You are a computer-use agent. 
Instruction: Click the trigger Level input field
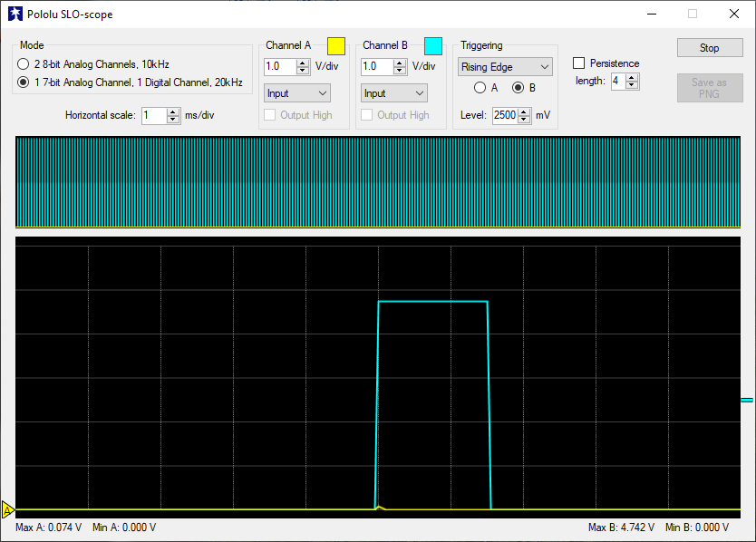click(505, 115)
